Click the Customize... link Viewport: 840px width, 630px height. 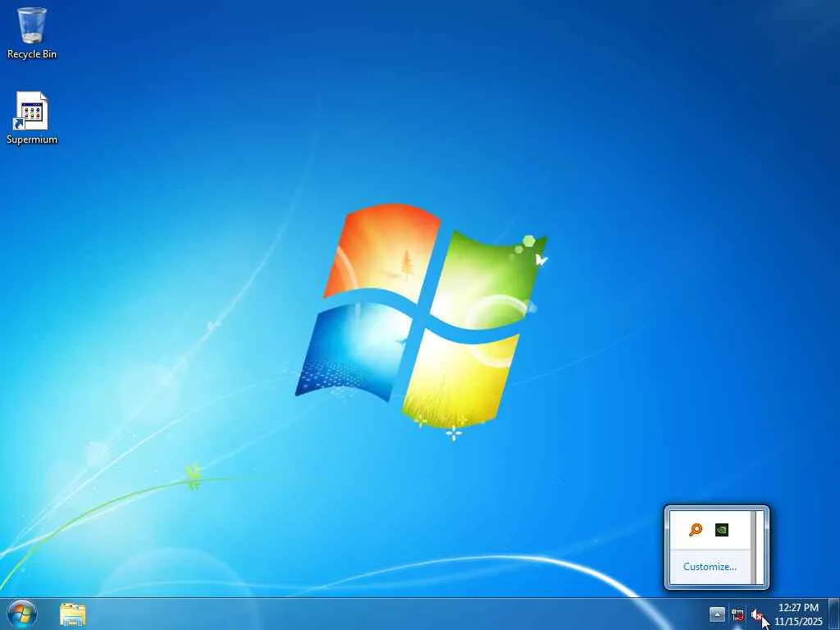(x=710, y=567)
